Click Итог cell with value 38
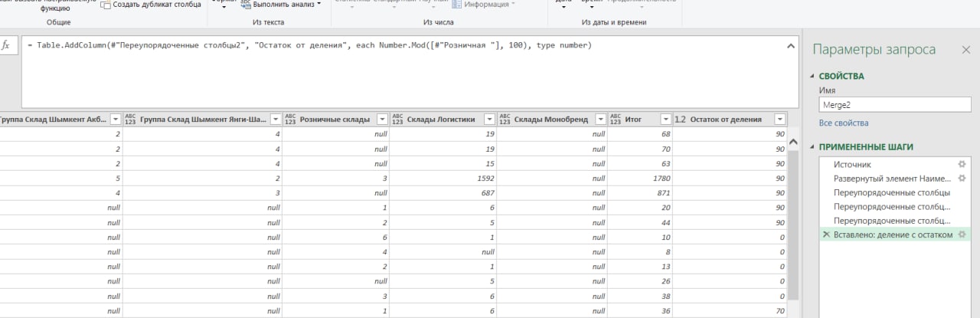 click(x=640, y=296)
